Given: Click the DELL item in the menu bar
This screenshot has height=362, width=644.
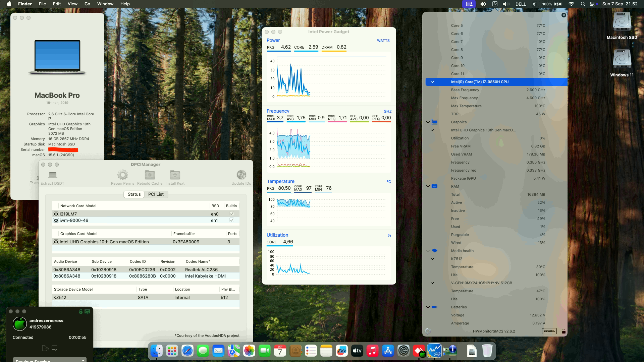Looking at the screenshot, I should pyautogui.click(x=521, y=4).
